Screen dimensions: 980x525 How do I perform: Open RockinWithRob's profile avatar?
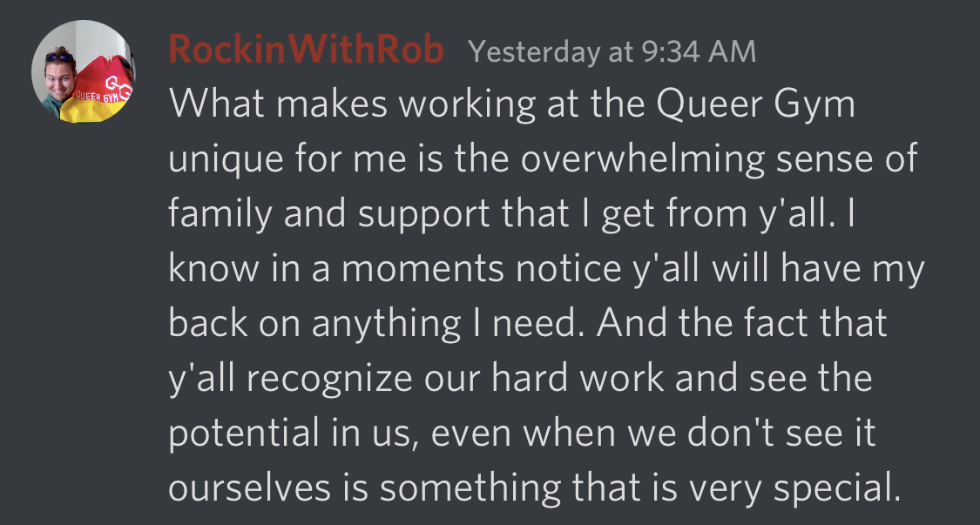click(83, 71)
